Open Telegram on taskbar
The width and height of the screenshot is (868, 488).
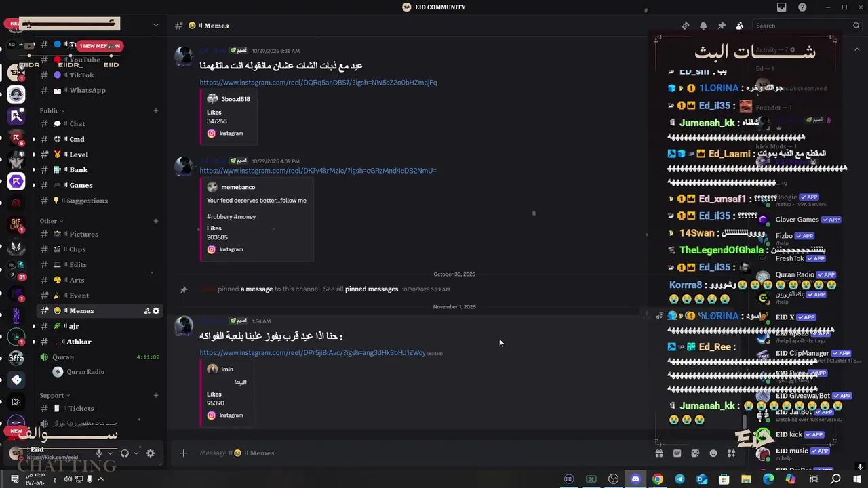[679, 479]
